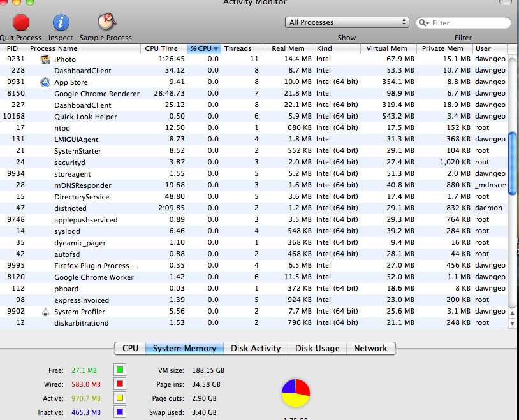Switch to the Disk Usage tab
The width and height of the screenshot is (519, 420).
coord(317,348)
